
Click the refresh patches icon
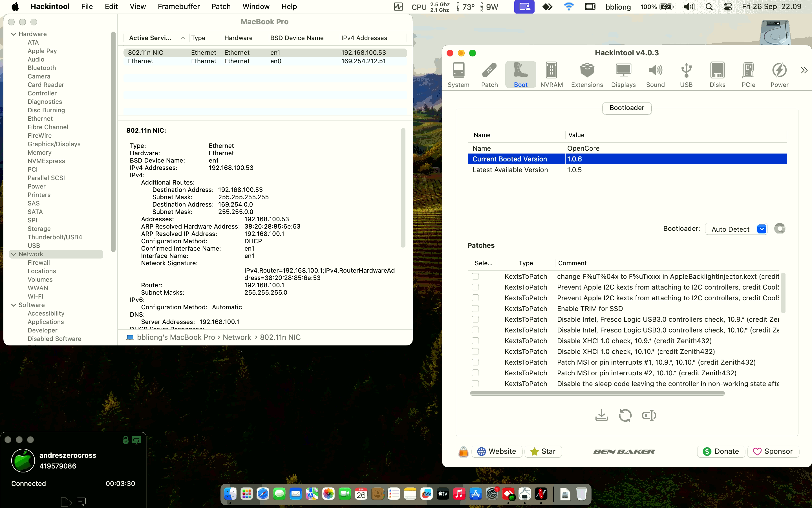625,415
